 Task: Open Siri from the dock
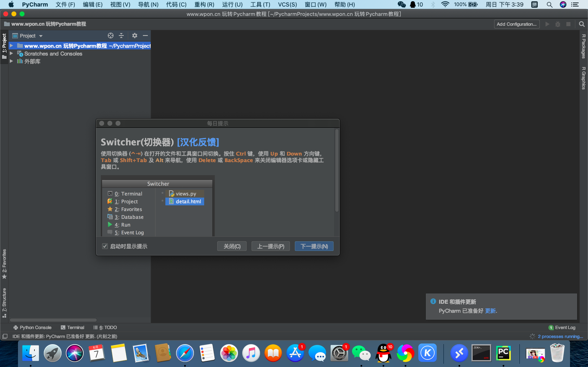[x=75, y=353]
